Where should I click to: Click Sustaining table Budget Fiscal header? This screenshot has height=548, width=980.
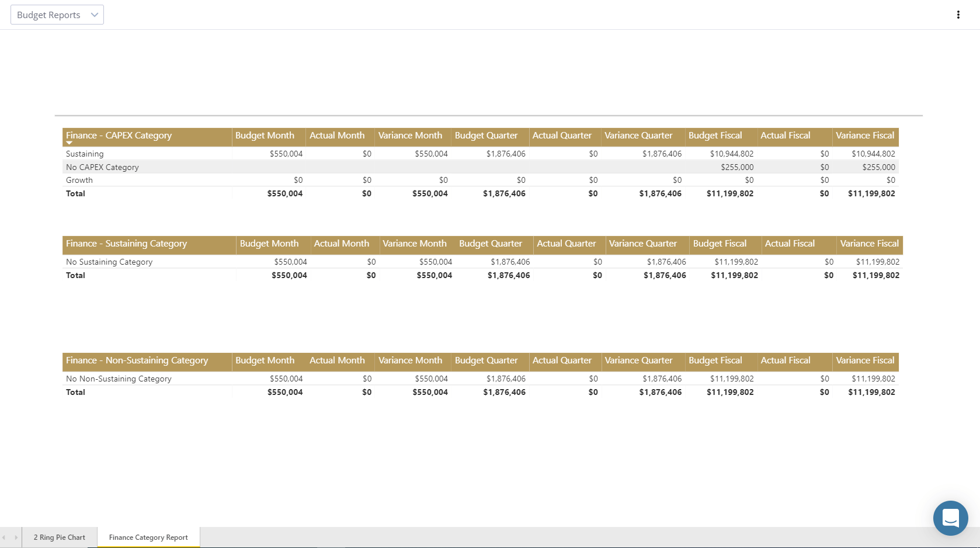(x=720, y=244)
